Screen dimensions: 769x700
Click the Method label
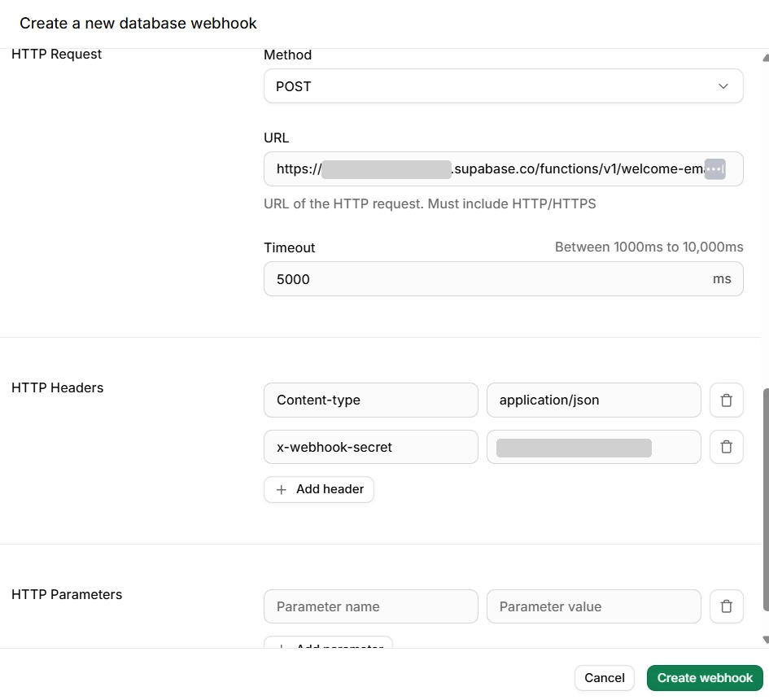pos(287,55)
